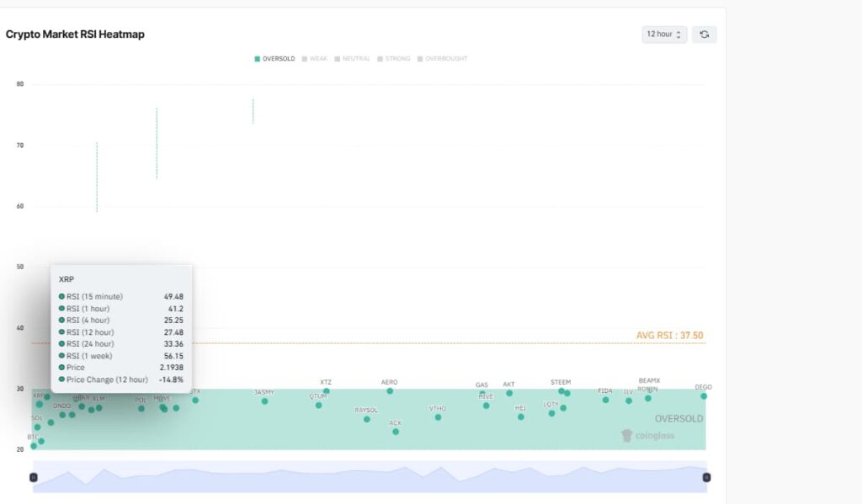Toggle the OVERSOLD legend filter
This screenshot has height=504, width=862.
pyautogui.click(x=275, y=59)
